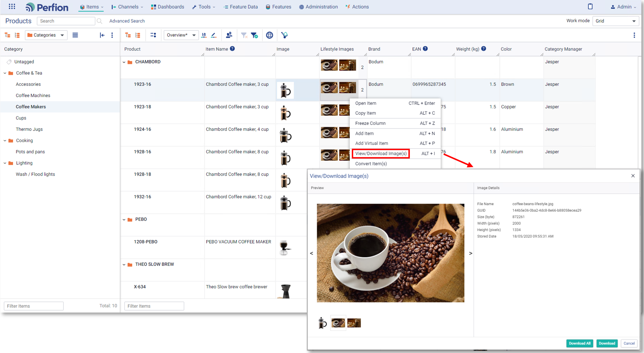Click the apply filter green icon
This screenshot has width=644, height=353.
coord(254,35)
